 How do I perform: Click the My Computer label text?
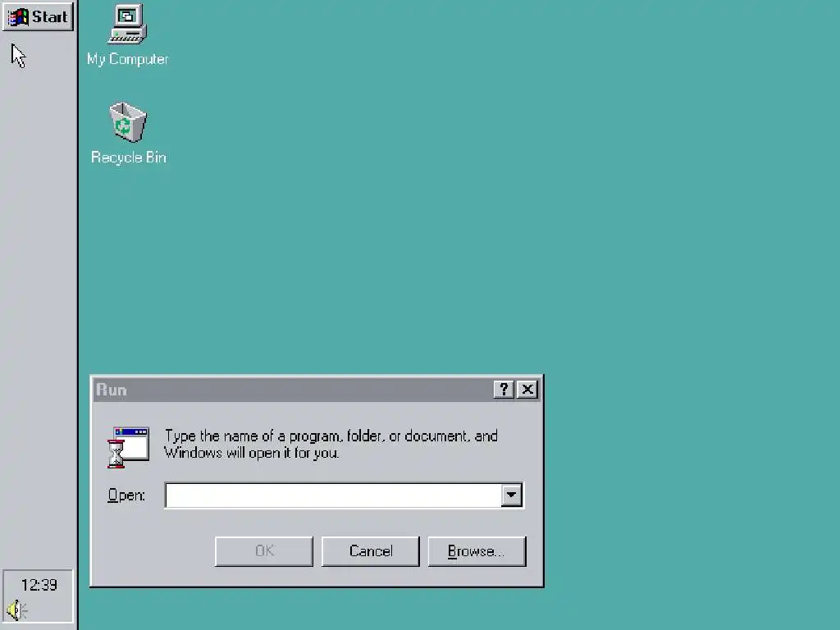click(127, 59)
